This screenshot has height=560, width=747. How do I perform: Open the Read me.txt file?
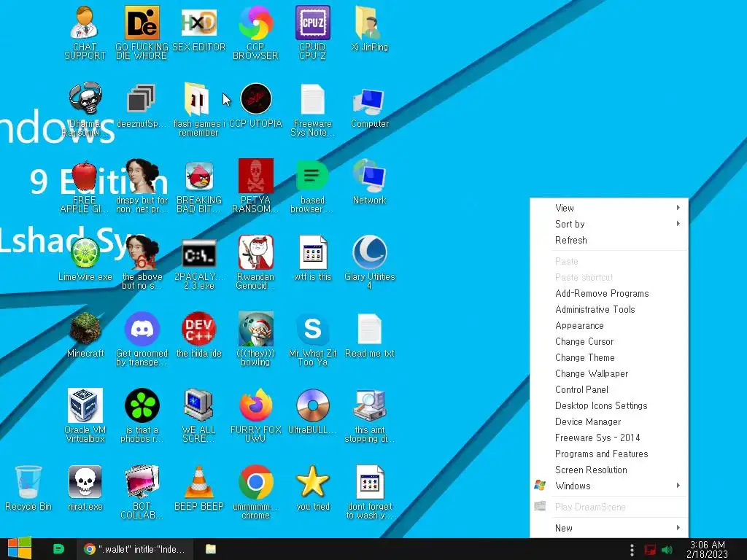pyautogui.click(x=370, y=335)
